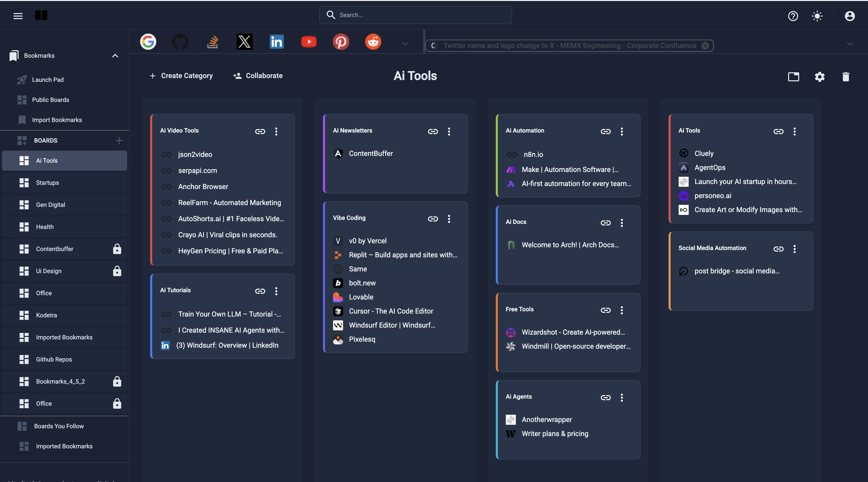
Task: Open the user account profile icon
Action: coord(850,16)
